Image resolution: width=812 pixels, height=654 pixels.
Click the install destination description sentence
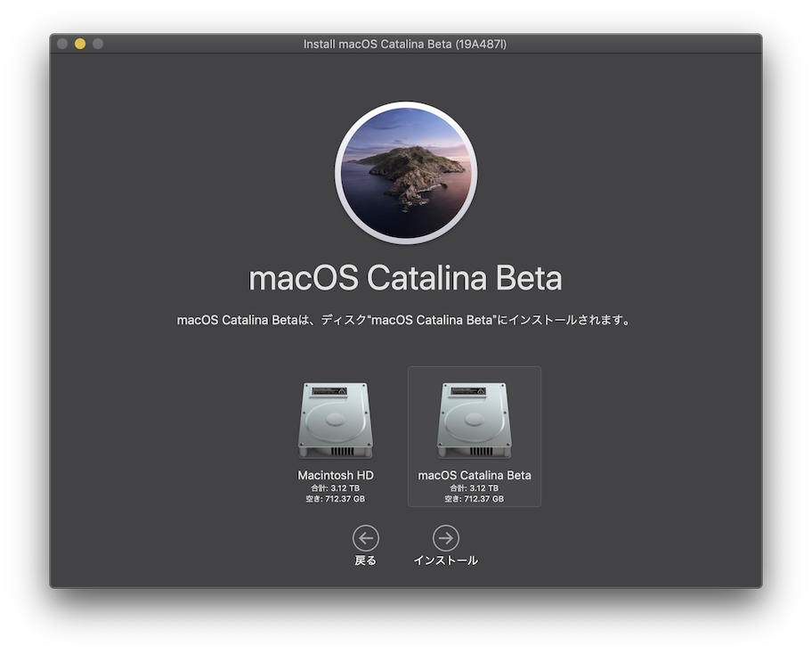[x=404, y=320]
